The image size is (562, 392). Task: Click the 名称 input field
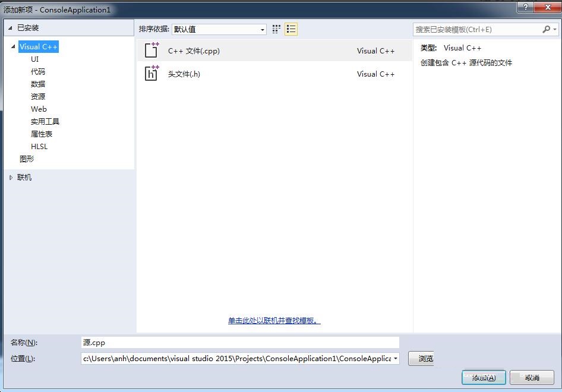point(240,343)
